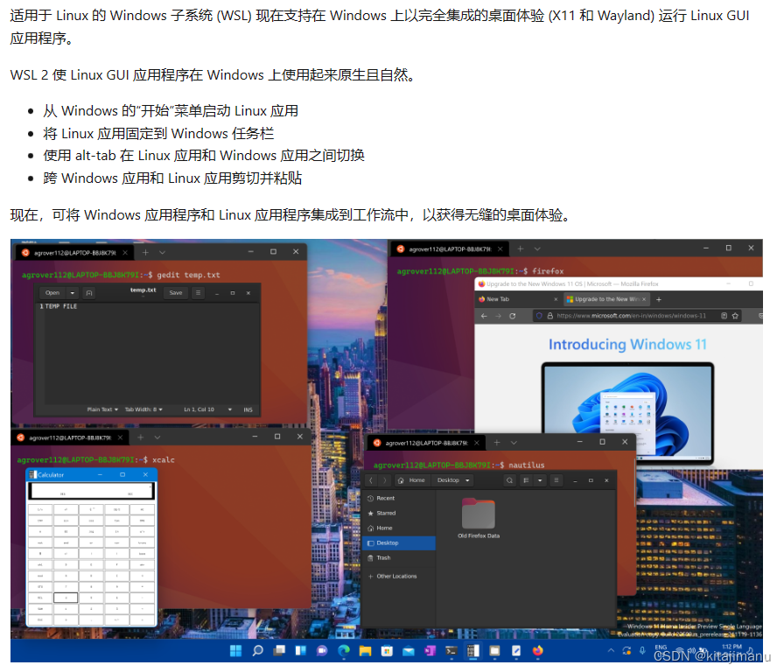The width and height of the screenshot is (784, 672).
Task: Switch to Firefox icon in taskbar
Action: point(537,650)
